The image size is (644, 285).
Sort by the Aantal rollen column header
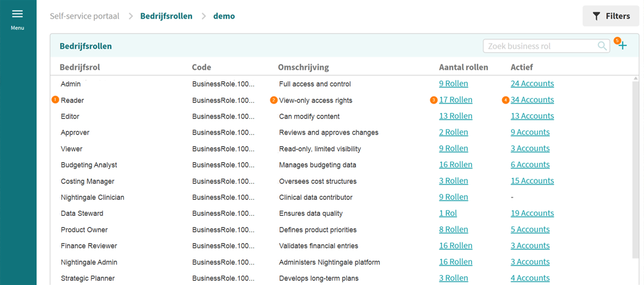(x=463, y=68)
